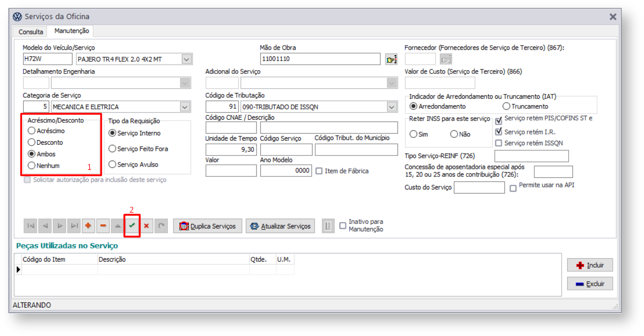Open the Mão de Obra lookup icon
Viewport: 644px width, 336px height.
(392, 60)
